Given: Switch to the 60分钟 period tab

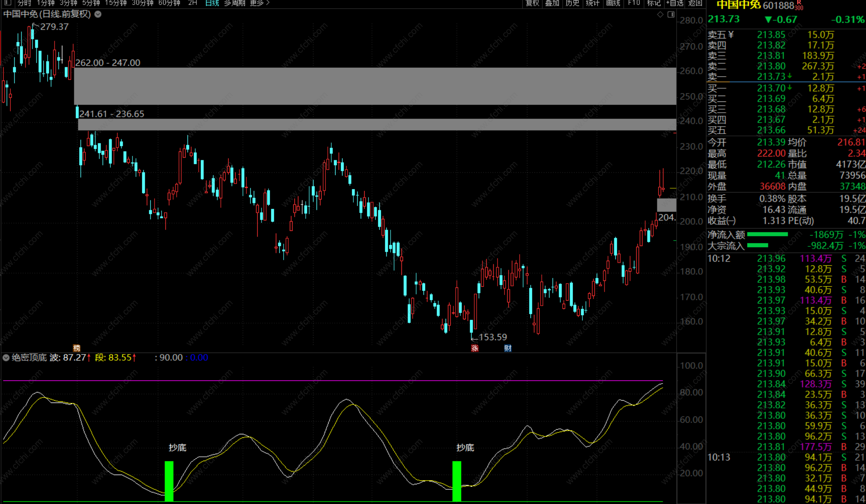Looking at the screenshot, I should click(169, 3).
